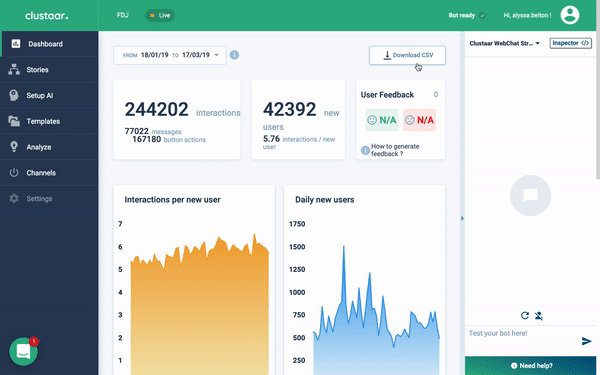
Task: Open the Clustaar WebChat selector dropdown
Action: (x=504, y=43)
